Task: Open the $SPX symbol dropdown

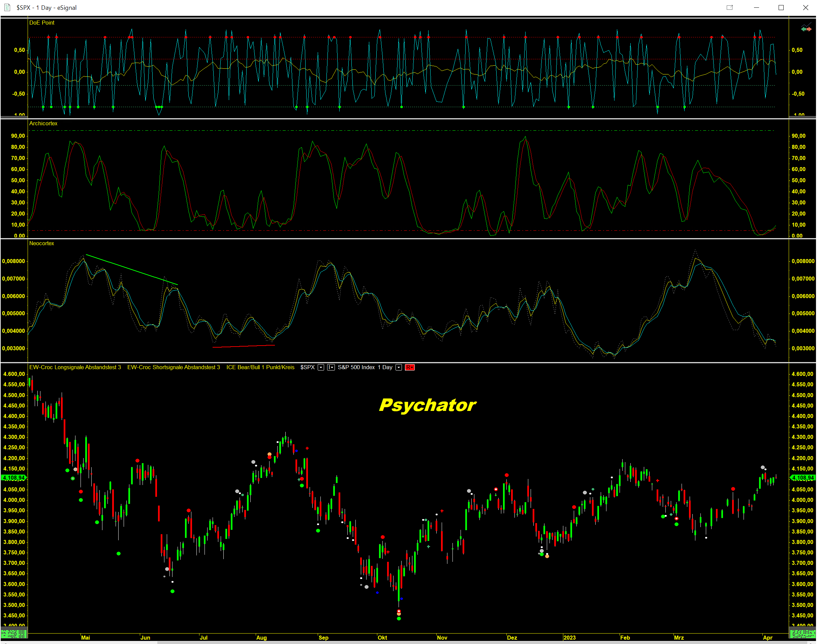Action: click(321, 367)
